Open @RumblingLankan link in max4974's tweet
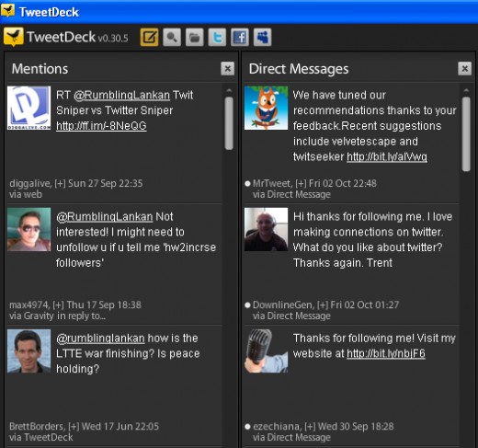Image resolution: width=478 pixels, height=448 pixels. [x=105, y=217]
